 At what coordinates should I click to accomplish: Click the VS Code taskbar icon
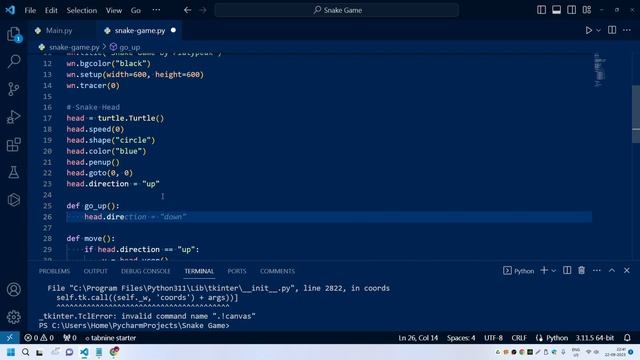point(84,352)
